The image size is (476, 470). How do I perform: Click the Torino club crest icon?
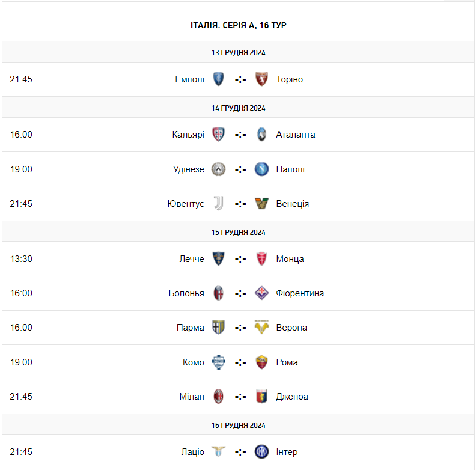(x=261, y=79)
